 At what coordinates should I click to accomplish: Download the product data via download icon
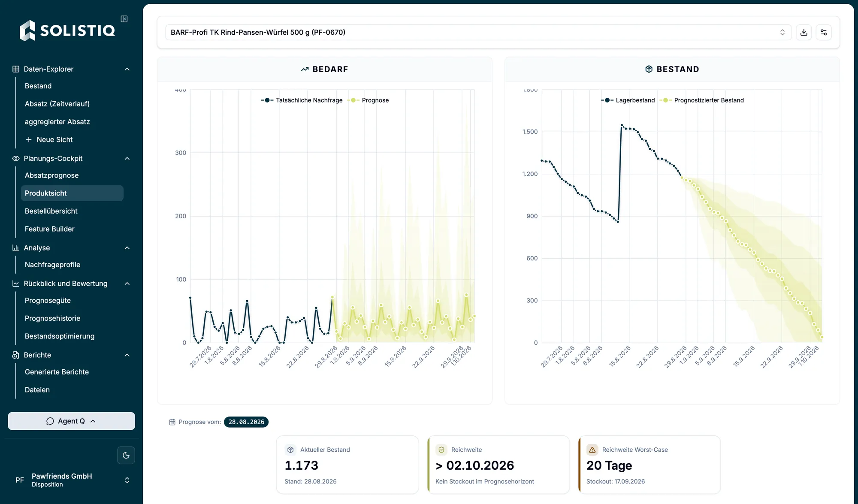click(804, 33)
